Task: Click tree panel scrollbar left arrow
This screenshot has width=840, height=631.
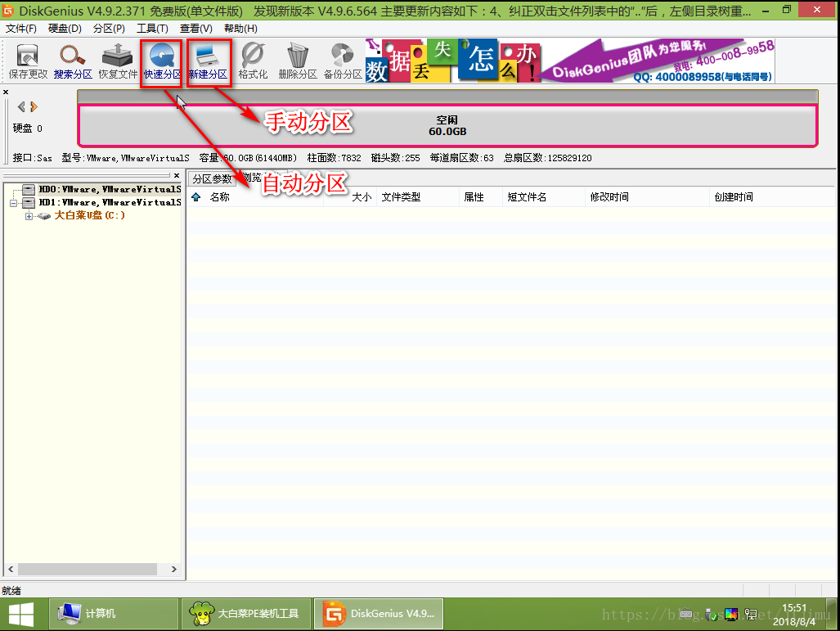Action: (11, 569)
